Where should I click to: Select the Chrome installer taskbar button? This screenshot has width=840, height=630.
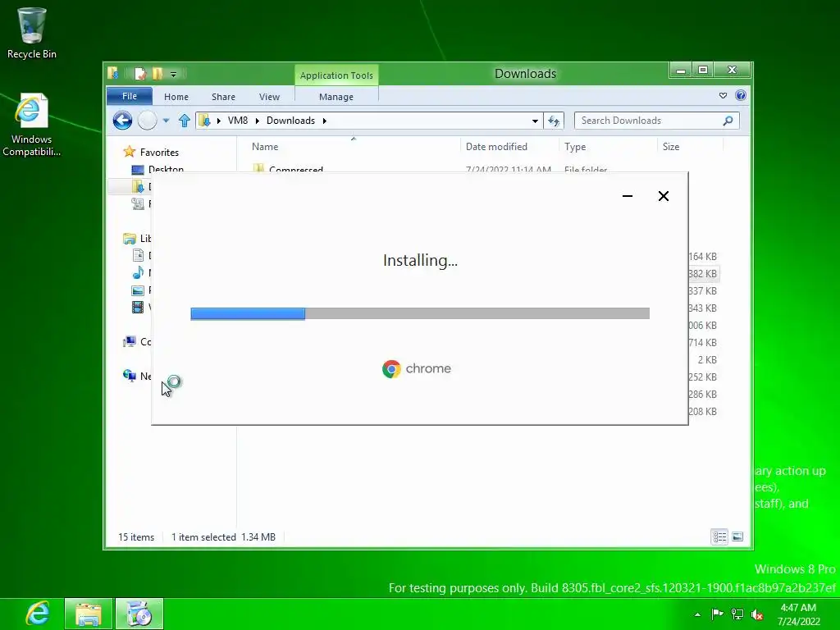[139, 614]
